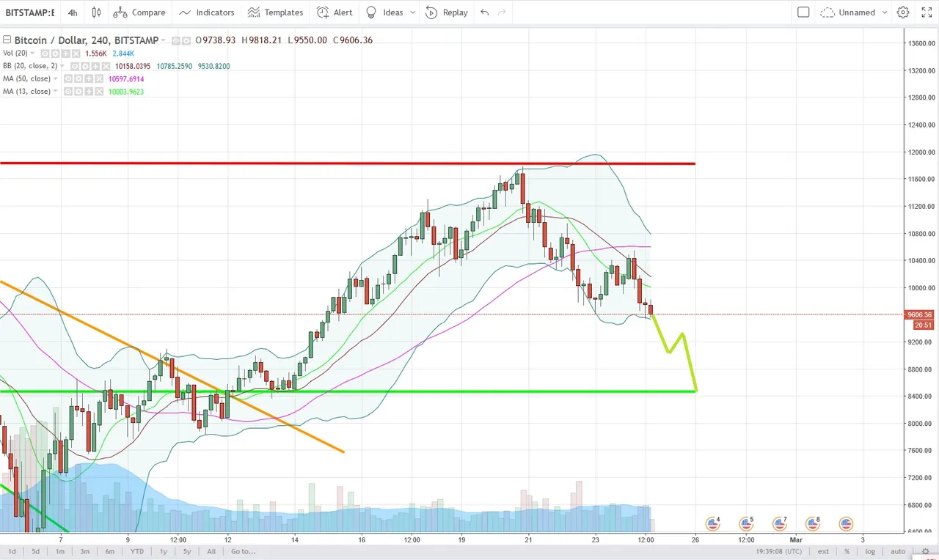Start bar Replay mode
939x560 pixels.
(446, 12)
